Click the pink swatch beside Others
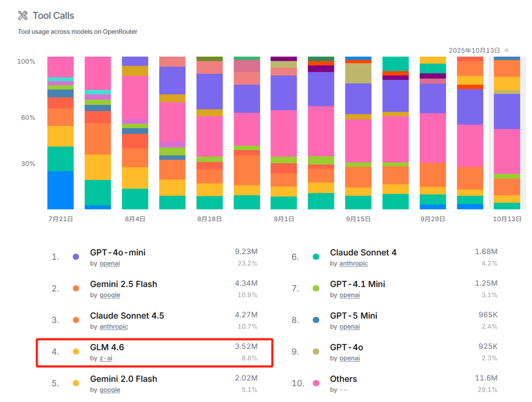Viewport: 532px width, 402px height. (x=316, y=383)
